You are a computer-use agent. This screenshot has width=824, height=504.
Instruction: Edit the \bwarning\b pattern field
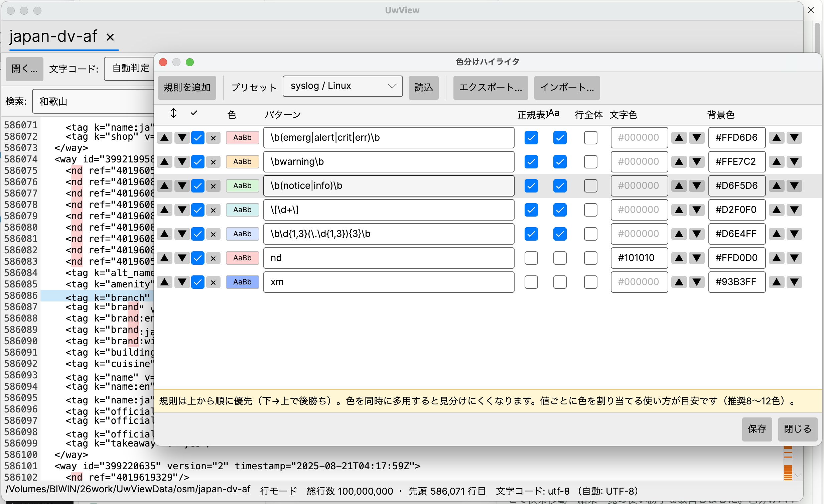389,162
